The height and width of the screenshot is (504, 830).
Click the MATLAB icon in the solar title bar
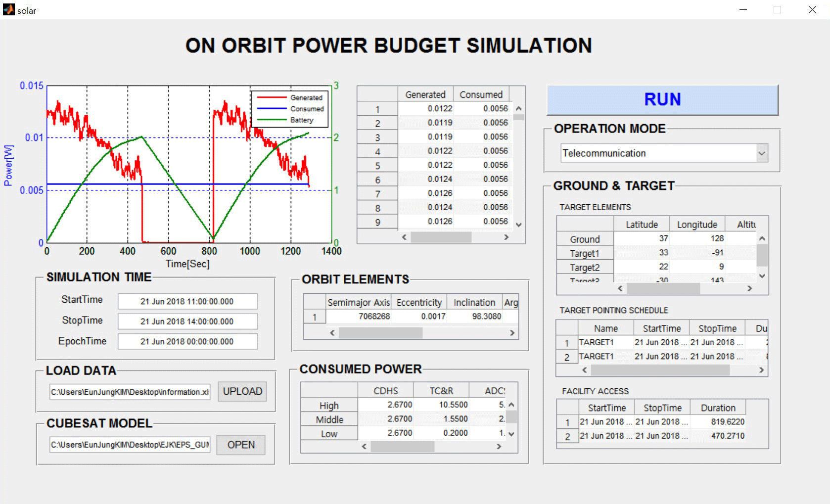8,10
